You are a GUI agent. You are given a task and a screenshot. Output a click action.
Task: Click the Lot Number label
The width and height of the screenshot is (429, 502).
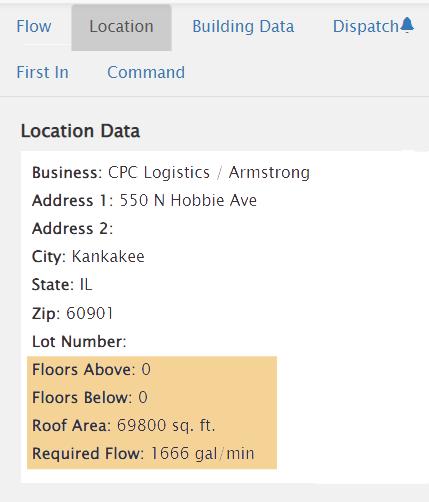(x=79, y=342)
